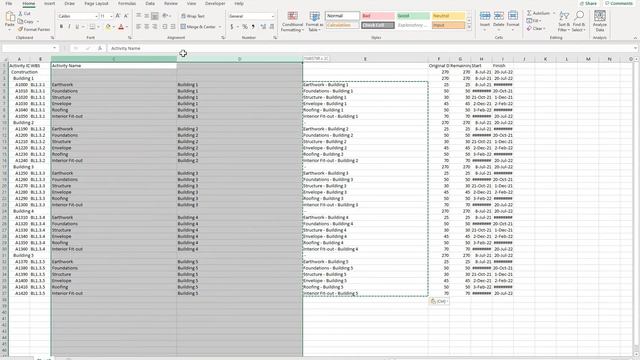Apply the red Font Color A
The height and width of the screenshot is (360, 640).
pos(121,27)
